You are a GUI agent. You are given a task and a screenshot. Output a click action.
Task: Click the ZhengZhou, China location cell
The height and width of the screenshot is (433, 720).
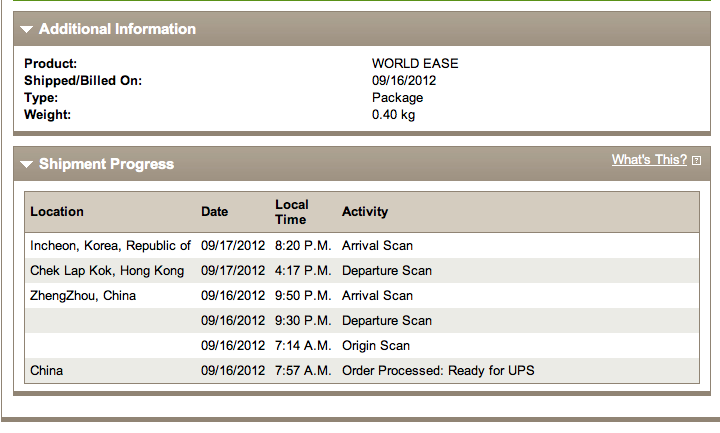point(83,296)
